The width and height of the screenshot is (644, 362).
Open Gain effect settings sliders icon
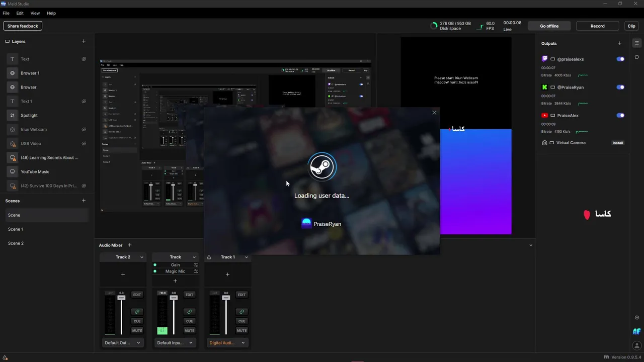[196, 265]
